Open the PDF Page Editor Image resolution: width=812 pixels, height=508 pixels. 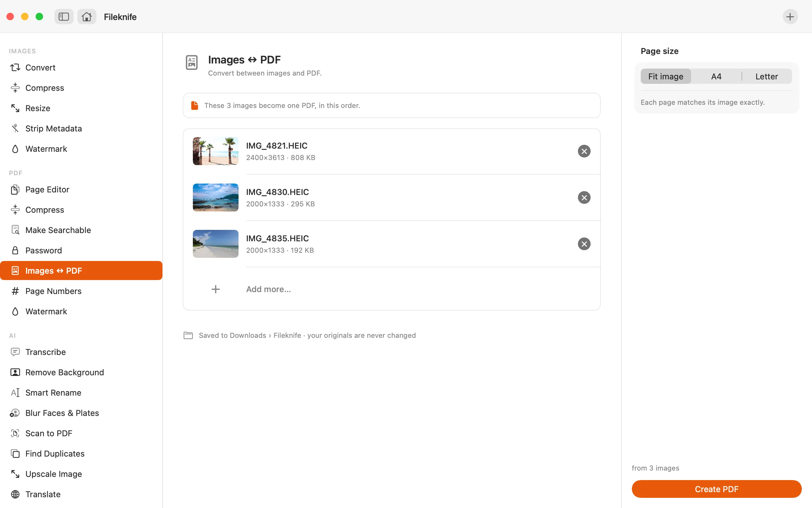coord(81,190)
